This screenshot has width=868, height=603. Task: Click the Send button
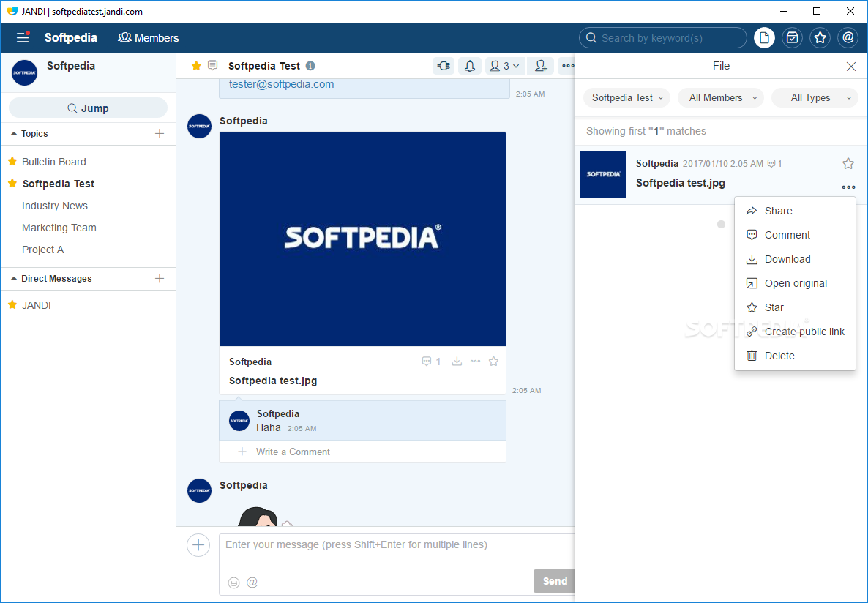pyautogui.click(x=554, y=581)
